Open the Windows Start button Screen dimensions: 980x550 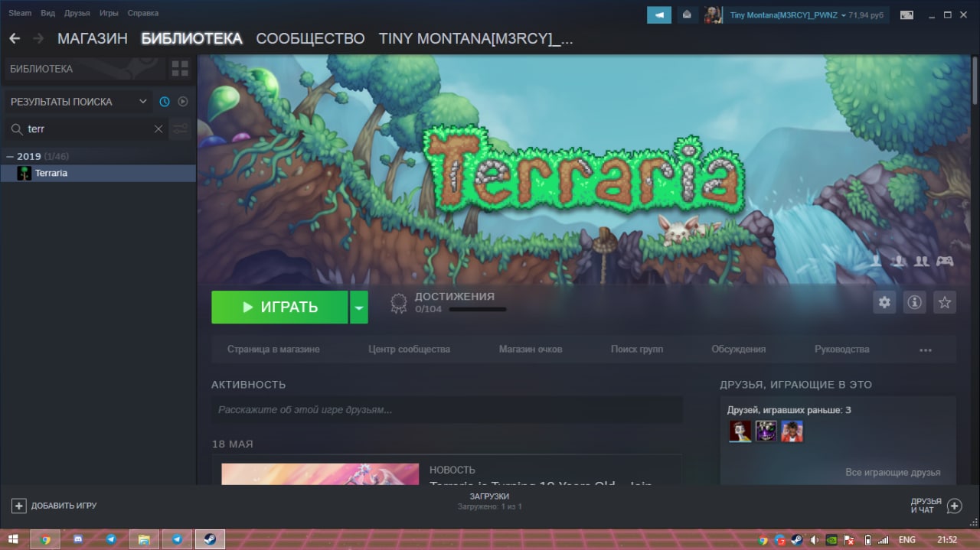point(14,539)
